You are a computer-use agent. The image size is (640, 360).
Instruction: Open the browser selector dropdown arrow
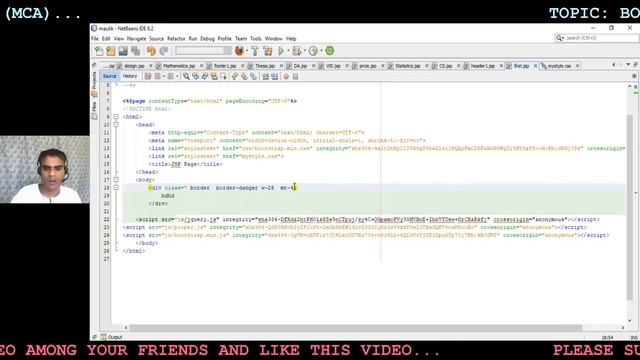pyautogui.click(x=247, y=51)
